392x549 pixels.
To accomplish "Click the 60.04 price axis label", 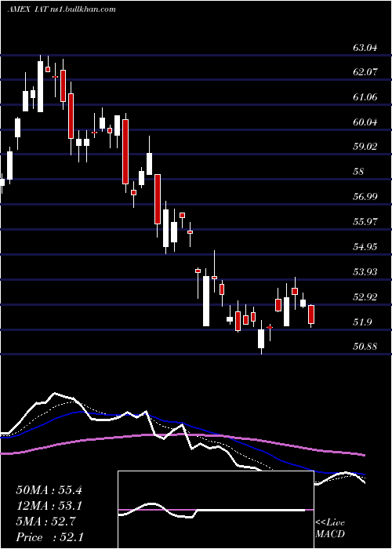I will click(365, 122).
